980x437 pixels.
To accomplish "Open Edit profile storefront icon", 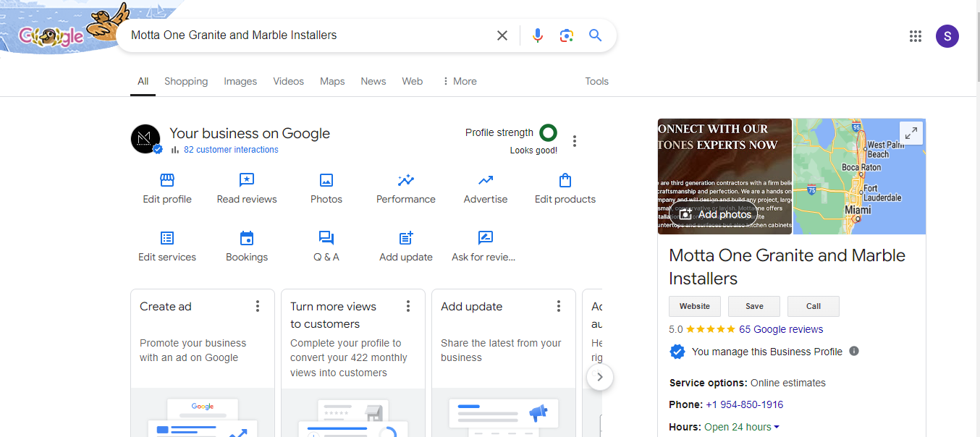I will click(x=167, y=180).
